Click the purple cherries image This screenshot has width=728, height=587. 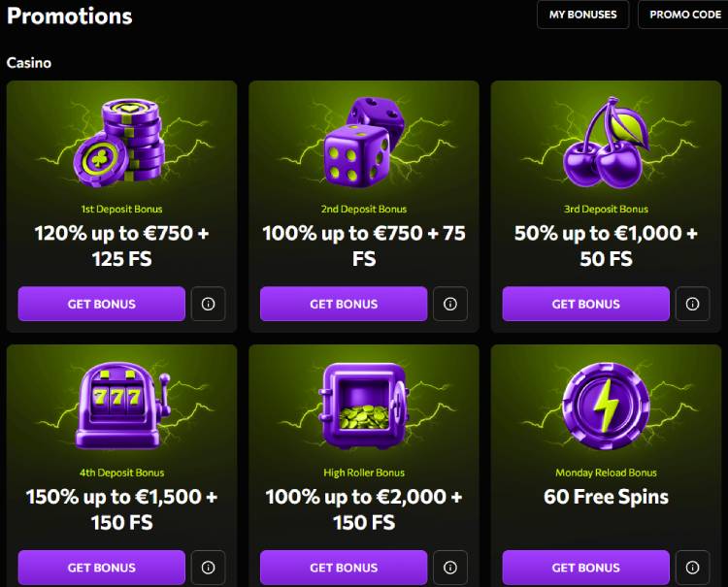(x=605, y=146)
